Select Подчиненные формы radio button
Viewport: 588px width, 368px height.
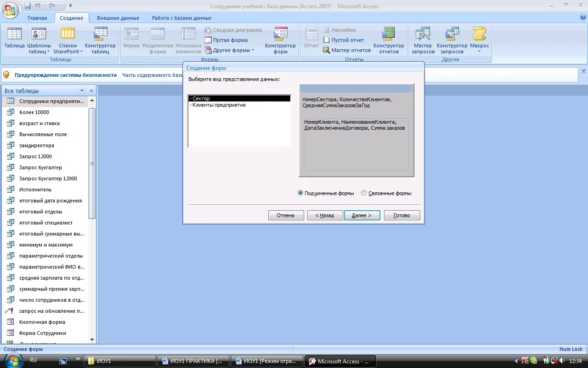tap(300, 193)
